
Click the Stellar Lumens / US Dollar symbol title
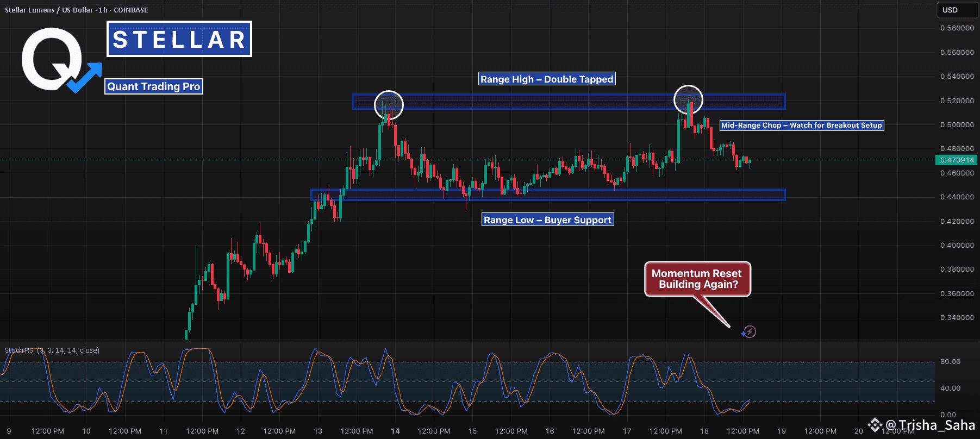point(77,10)
